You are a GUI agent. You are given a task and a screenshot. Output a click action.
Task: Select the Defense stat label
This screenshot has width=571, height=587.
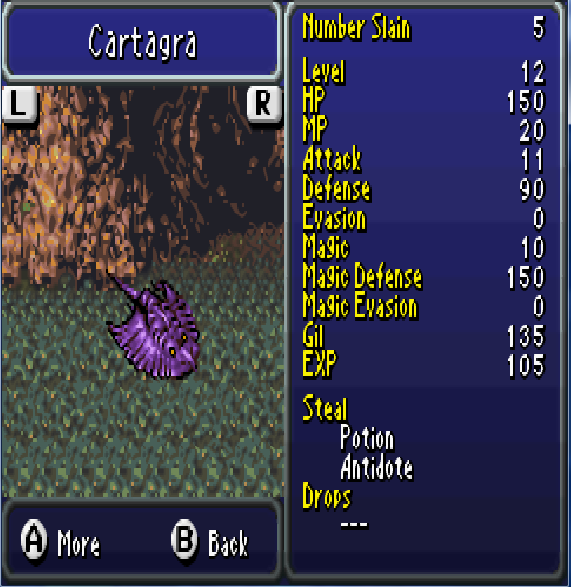337,188
